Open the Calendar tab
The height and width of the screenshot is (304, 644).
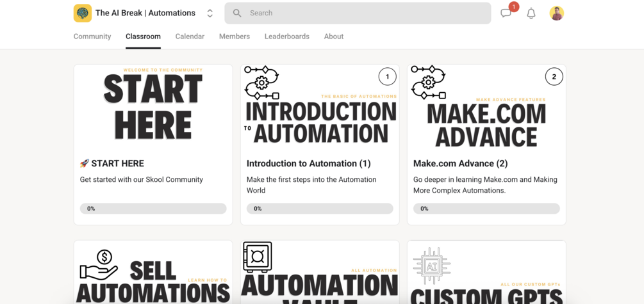tap(190, 36)
